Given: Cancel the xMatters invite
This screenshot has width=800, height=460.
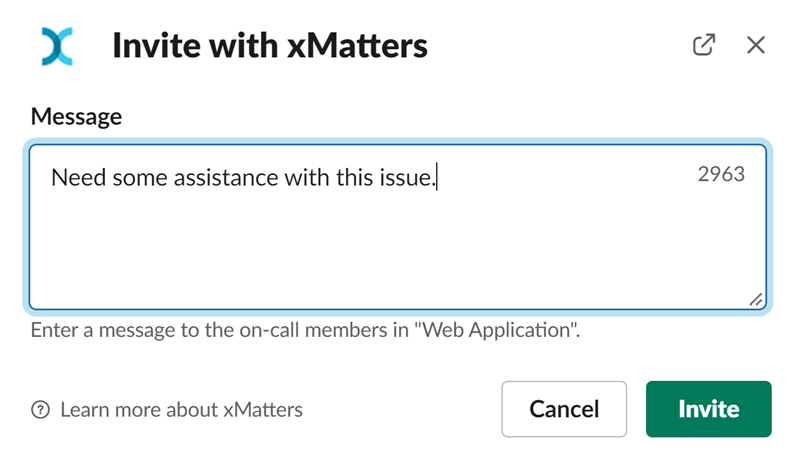Looking at the screenshot, I should tap(564, 409).
